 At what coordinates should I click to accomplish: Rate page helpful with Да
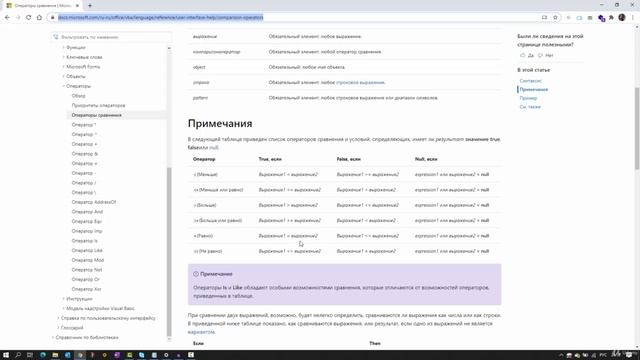pos(527,55)
